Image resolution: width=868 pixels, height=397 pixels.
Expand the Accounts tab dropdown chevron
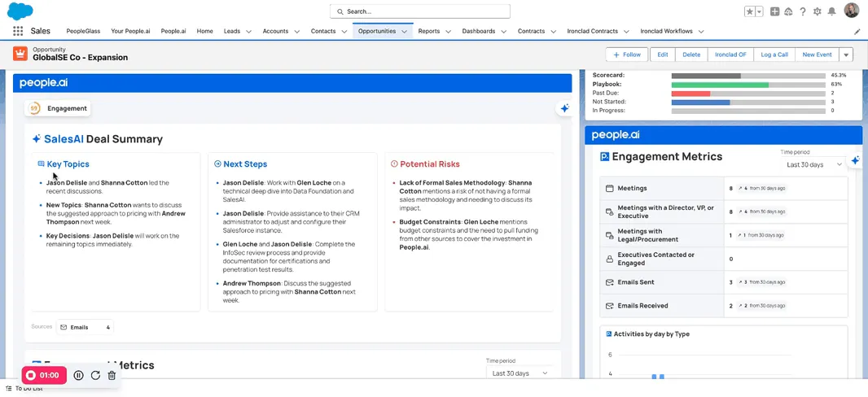pyautogui.click(x=296, y=32)
